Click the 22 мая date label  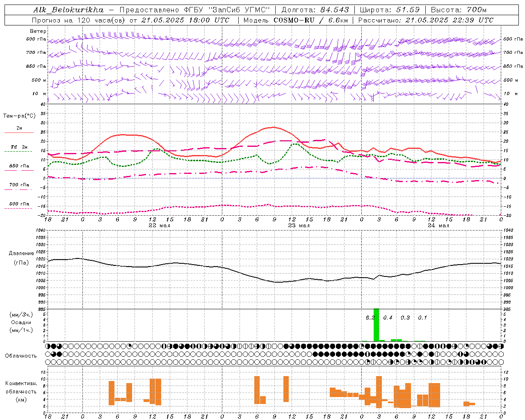[x=159, y=225]
